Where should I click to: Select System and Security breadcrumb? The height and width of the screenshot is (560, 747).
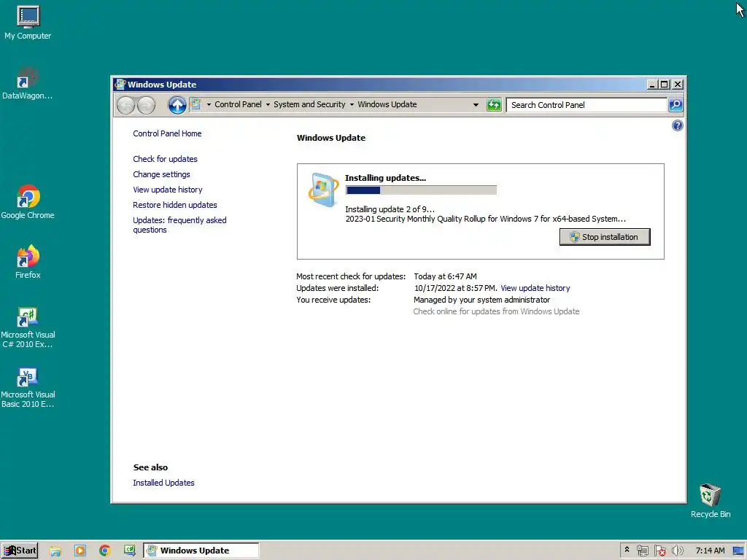[309, 104]
